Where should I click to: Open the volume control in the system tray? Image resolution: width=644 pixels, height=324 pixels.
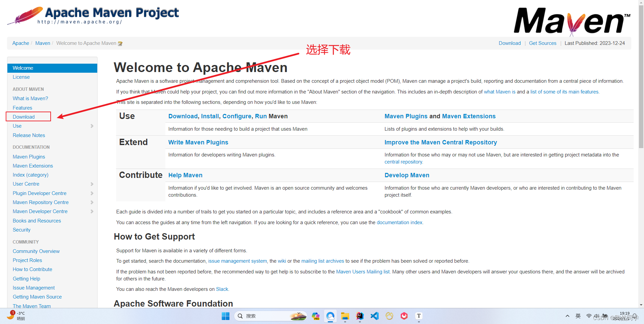click(596, 316)
